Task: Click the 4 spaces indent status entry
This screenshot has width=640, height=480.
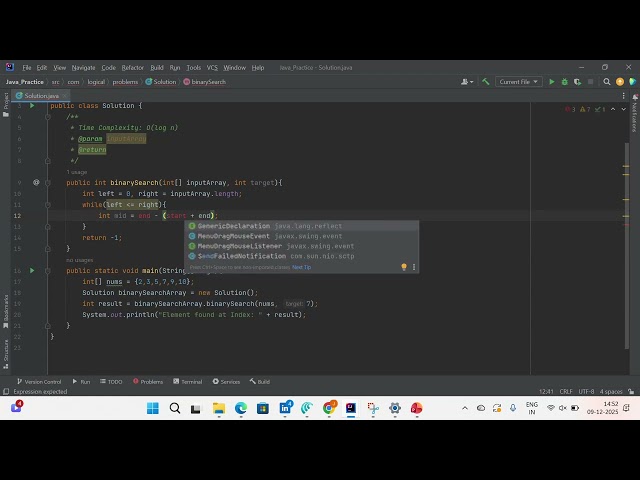Action: [611, 392]
